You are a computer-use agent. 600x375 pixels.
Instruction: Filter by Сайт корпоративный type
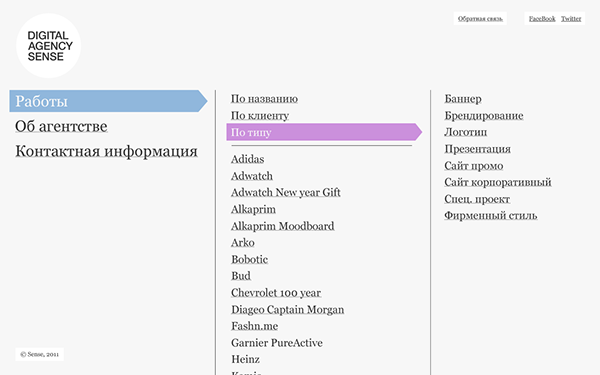point(498,182)
